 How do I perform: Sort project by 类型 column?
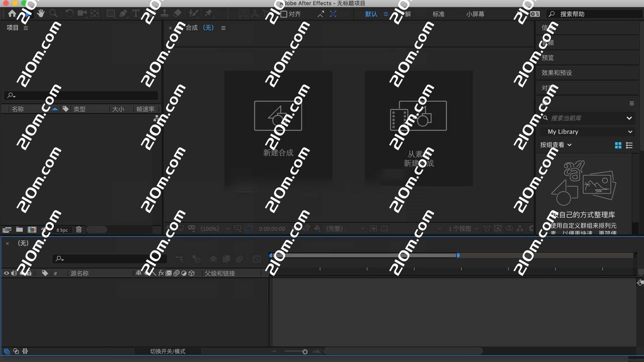coord(79,109)
